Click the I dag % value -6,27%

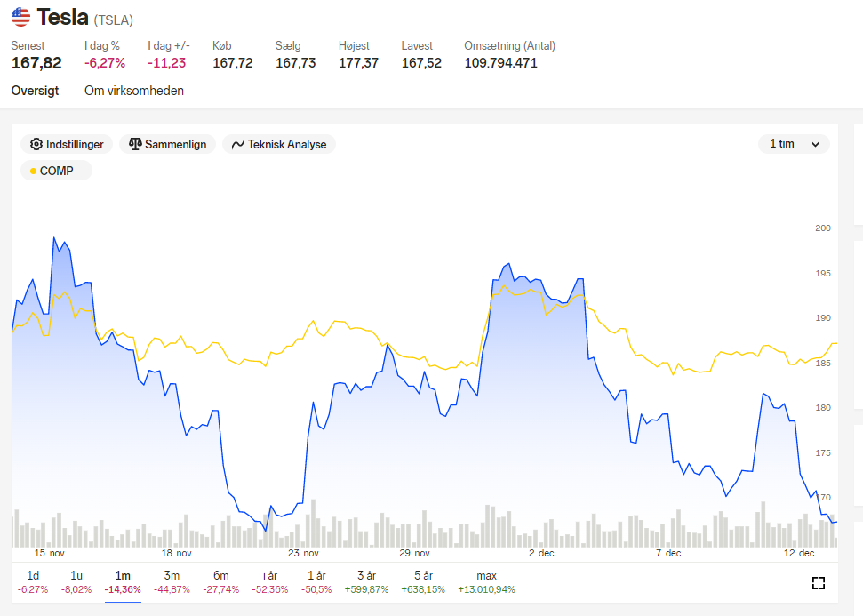105,63
